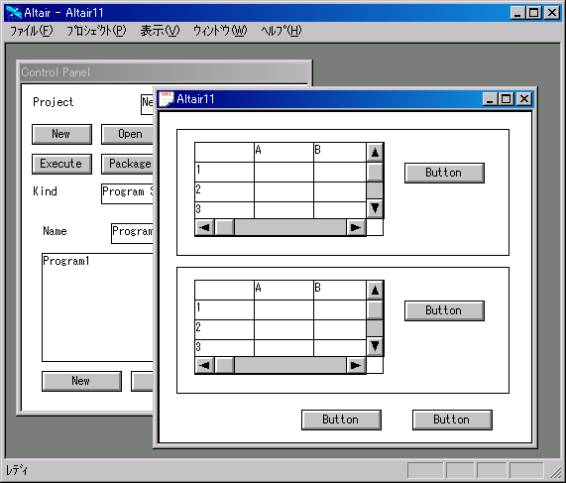Viewport: 566px width, 483px height.
Task: Click the Altair11 child window document icon
Action: [x=166, y=99]
